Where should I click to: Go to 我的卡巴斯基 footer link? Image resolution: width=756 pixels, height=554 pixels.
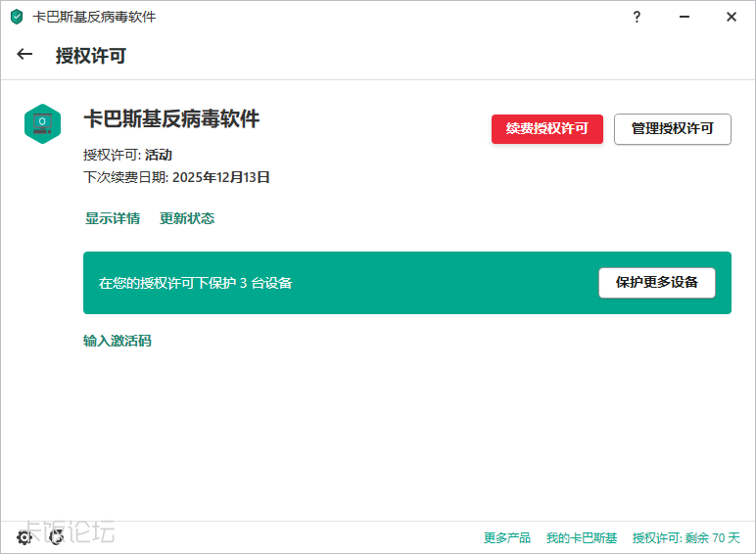tap(582, 538)
